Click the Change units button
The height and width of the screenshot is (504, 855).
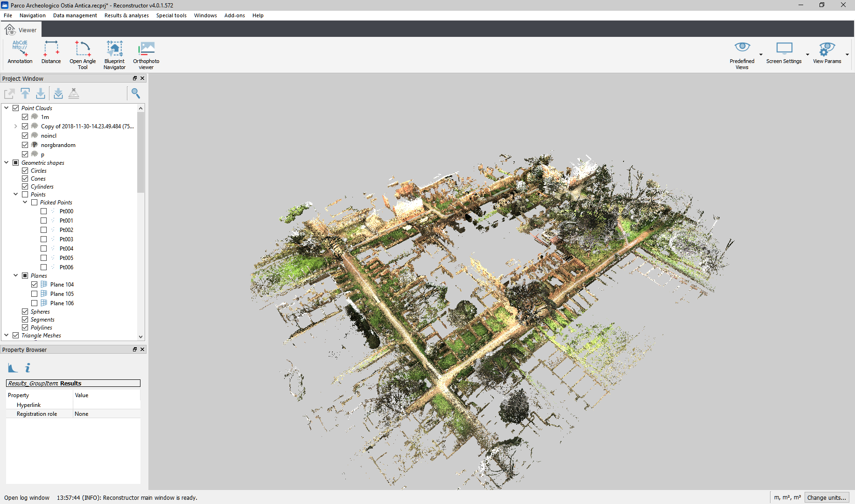point(826,497)
